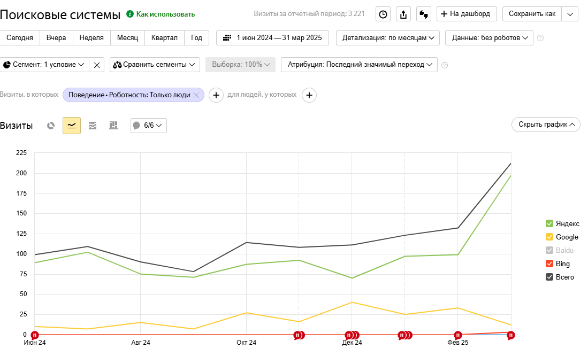Open the Как использовать help link
The width and height of the screenshot is (588, 364).
pos(161,14)
